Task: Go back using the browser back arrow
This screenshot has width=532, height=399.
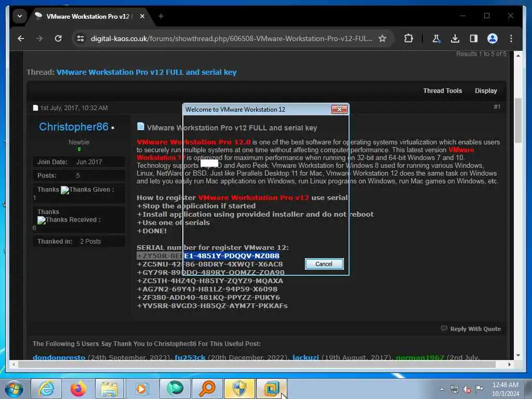Action: click(21, 38)
